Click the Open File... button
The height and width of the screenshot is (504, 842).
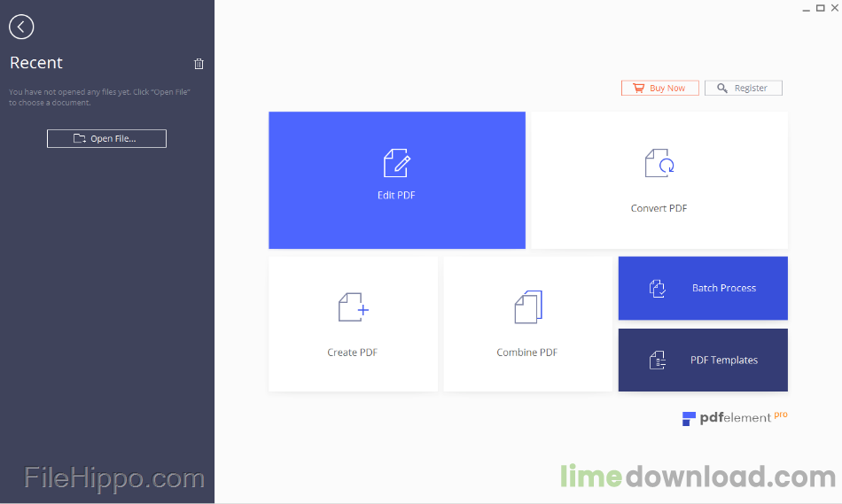point(106,138)
